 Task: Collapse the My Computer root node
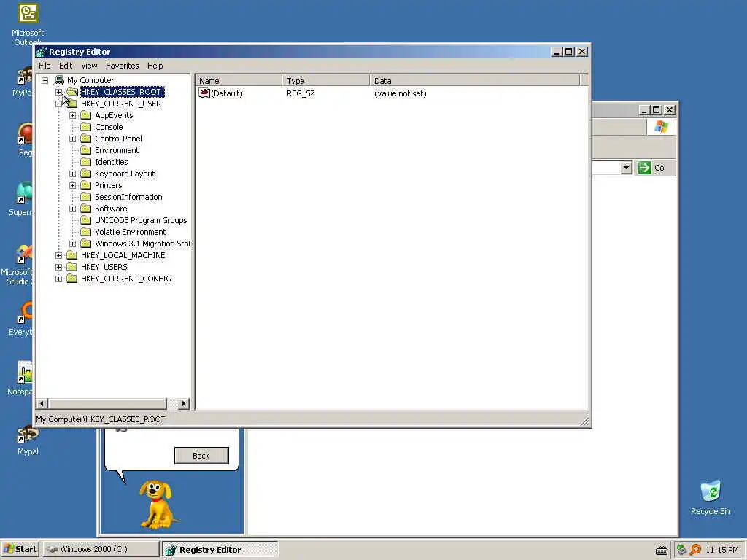(x=44, y=80)
